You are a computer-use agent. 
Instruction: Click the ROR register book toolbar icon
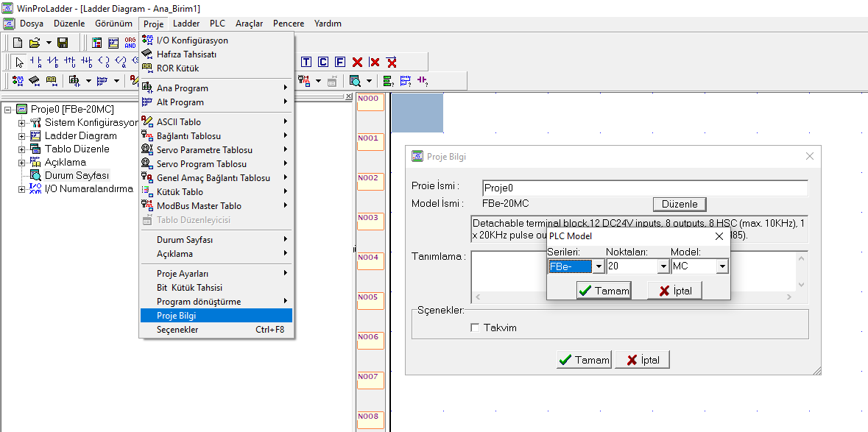(52, 81)
